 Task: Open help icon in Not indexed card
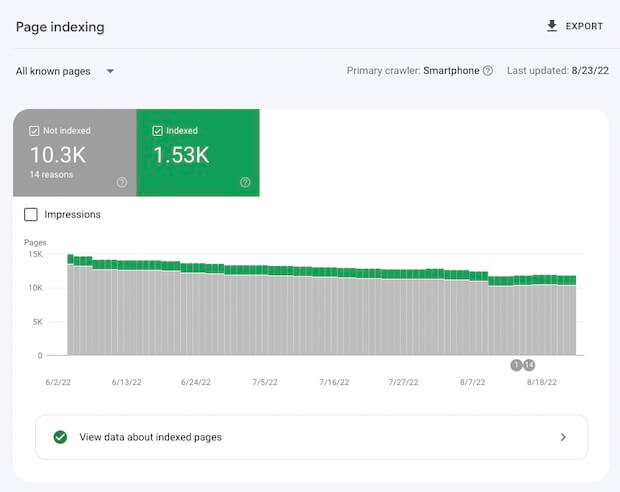point(122,182)
